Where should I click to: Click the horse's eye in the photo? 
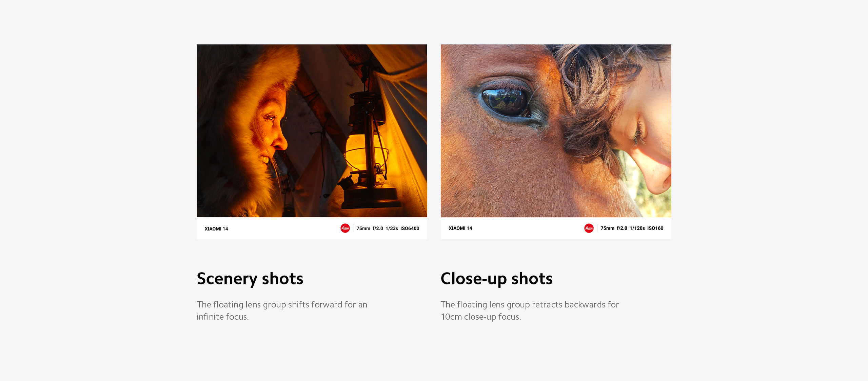coord(505,101)
